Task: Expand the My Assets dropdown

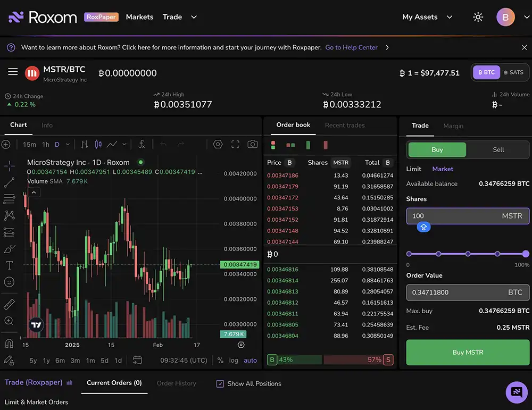Action: tap(450, 17)
